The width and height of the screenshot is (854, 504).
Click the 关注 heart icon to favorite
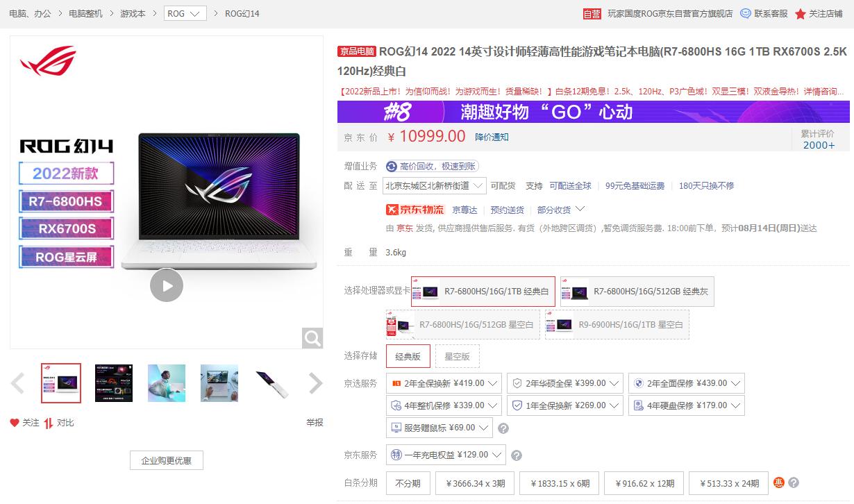15,422
